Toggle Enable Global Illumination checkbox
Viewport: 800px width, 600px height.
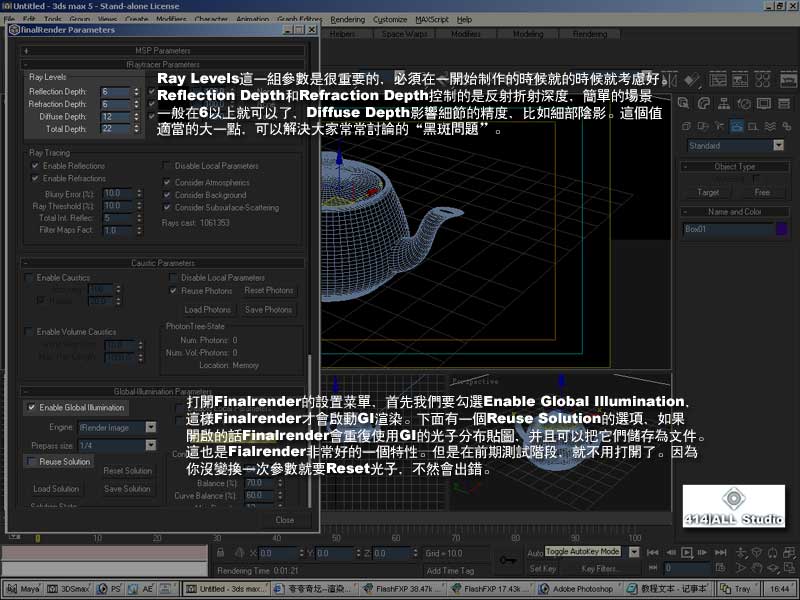[32, 408]
